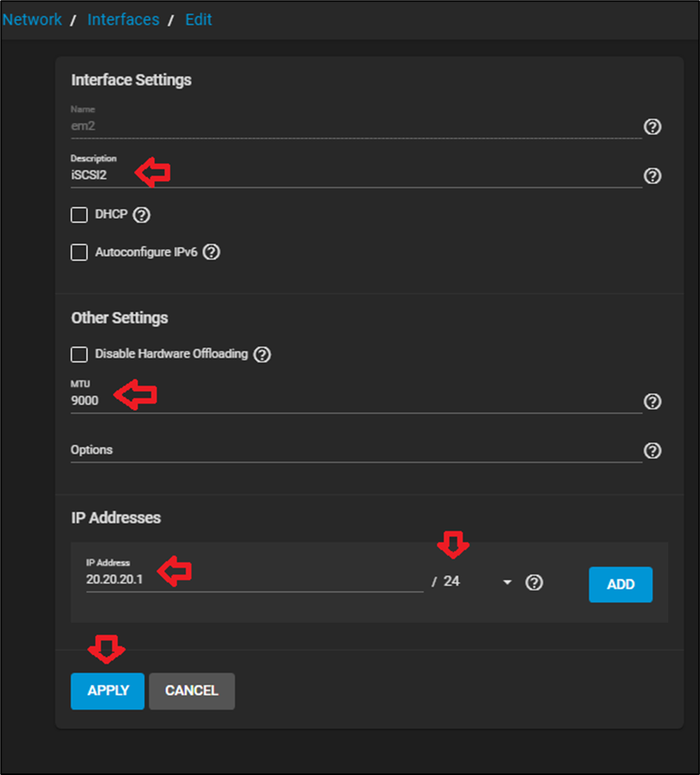Click the MTU help icon

[652, 401]
